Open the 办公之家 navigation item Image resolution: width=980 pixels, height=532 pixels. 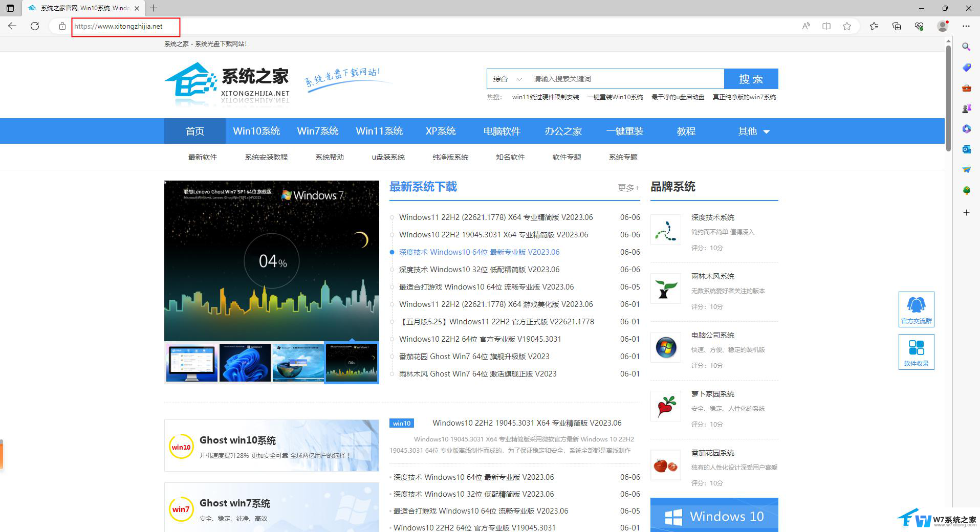[563, 131]
